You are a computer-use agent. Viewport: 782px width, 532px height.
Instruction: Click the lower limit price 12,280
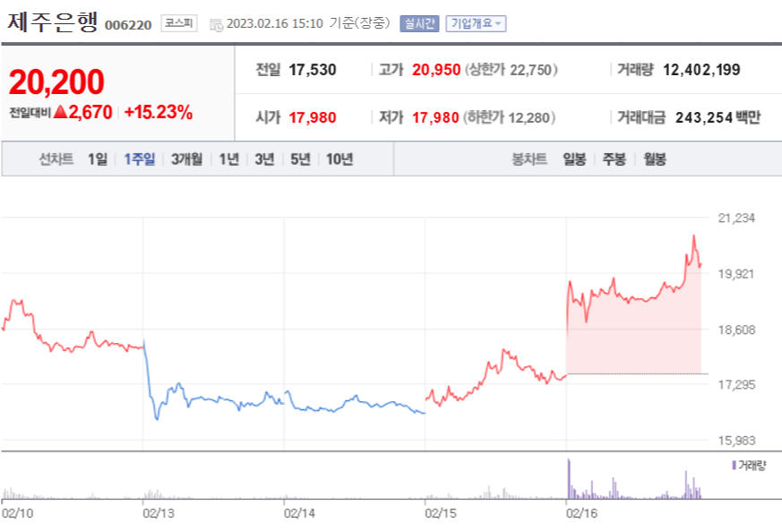tap(529, 117)
